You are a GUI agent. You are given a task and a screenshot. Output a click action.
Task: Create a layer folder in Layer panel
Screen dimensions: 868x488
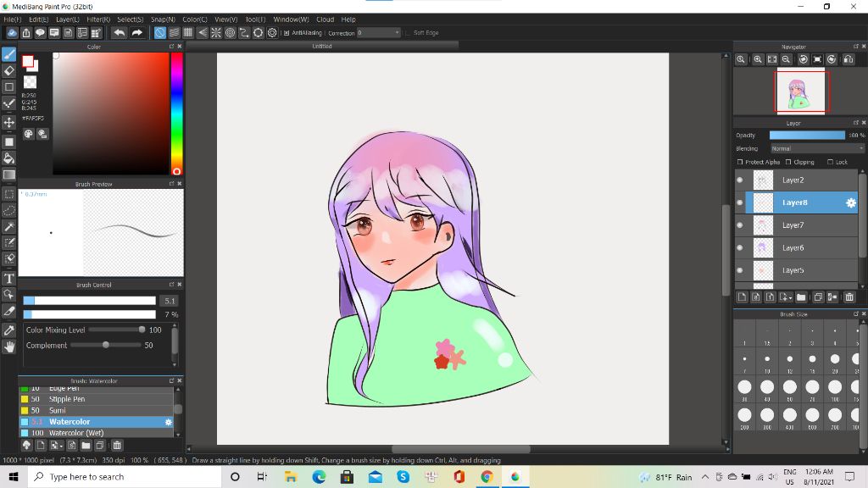click(801, 297)
